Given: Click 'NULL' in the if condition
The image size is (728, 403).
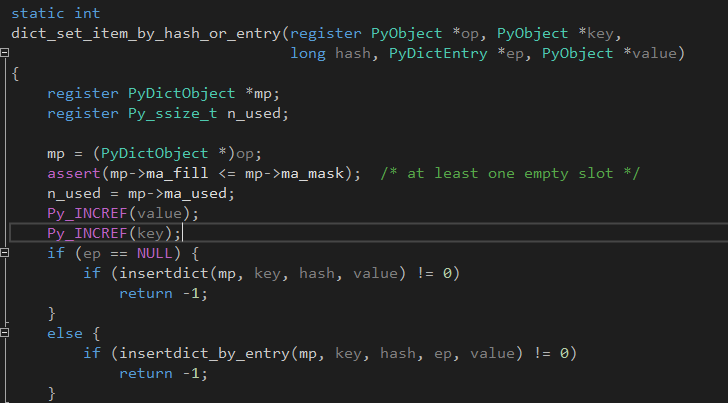Looking at the screenshot, I should tap(154, 254).
